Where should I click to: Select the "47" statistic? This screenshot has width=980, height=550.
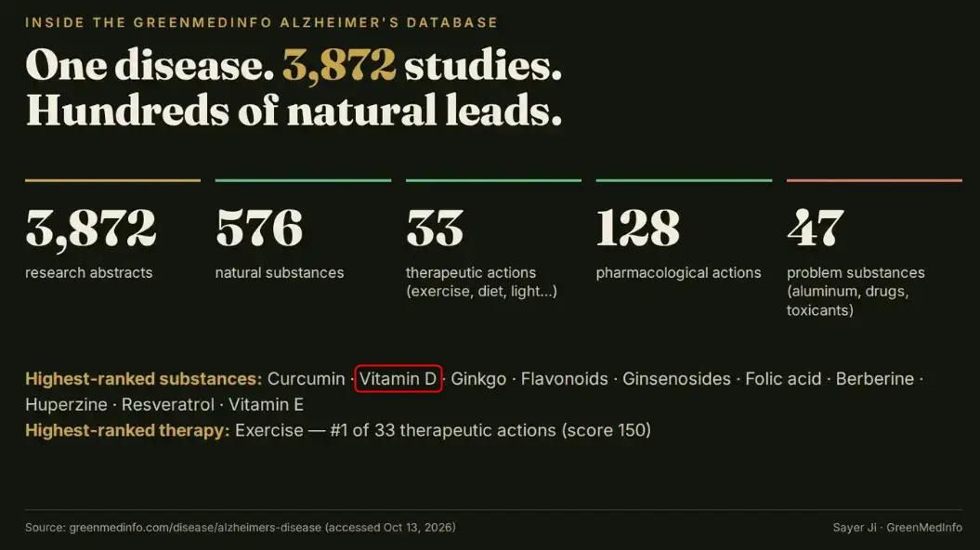click(816, 228)
